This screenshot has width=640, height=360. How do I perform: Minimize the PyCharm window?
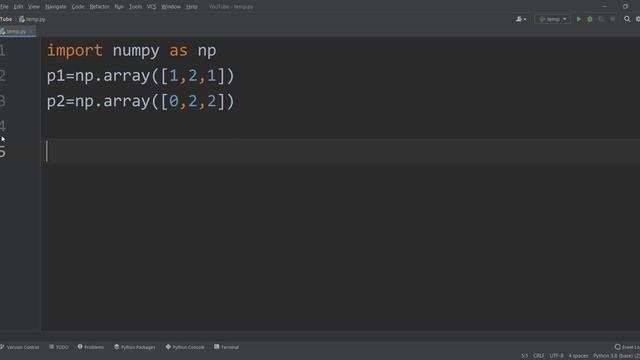pos(605,7)
